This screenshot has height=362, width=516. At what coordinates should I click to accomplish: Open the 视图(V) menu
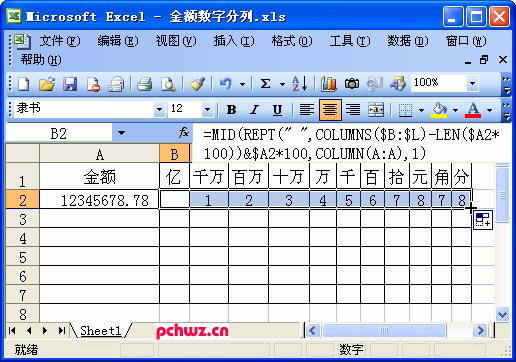[x=176, y=41]
